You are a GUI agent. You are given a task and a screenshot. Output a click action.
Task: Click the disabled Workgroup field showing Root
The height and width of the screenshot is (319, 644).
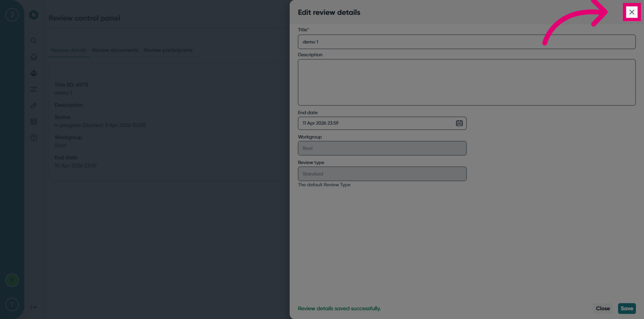pos(382,148)
